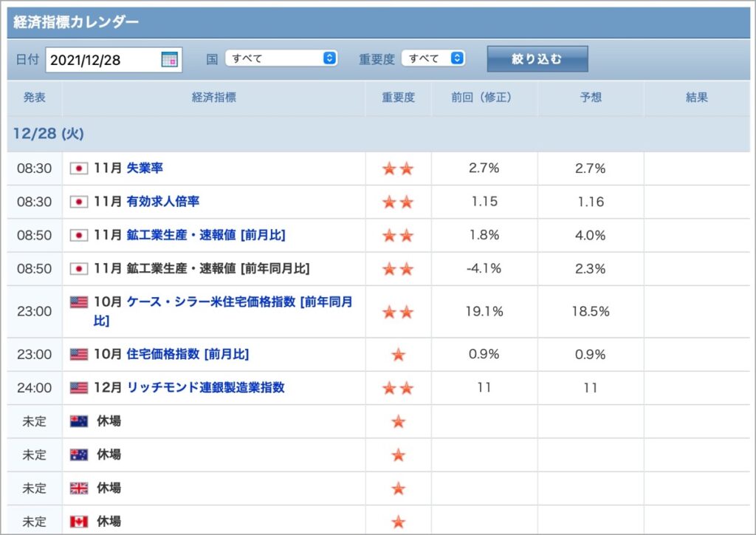Open the リッチモンド連銀製造業指数 link

coord(205,387)
